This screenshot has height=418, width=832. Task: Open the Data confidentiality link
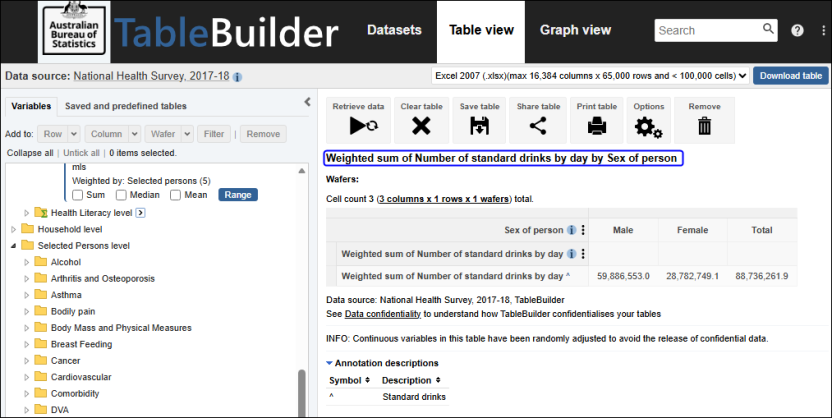coord(383,314)
